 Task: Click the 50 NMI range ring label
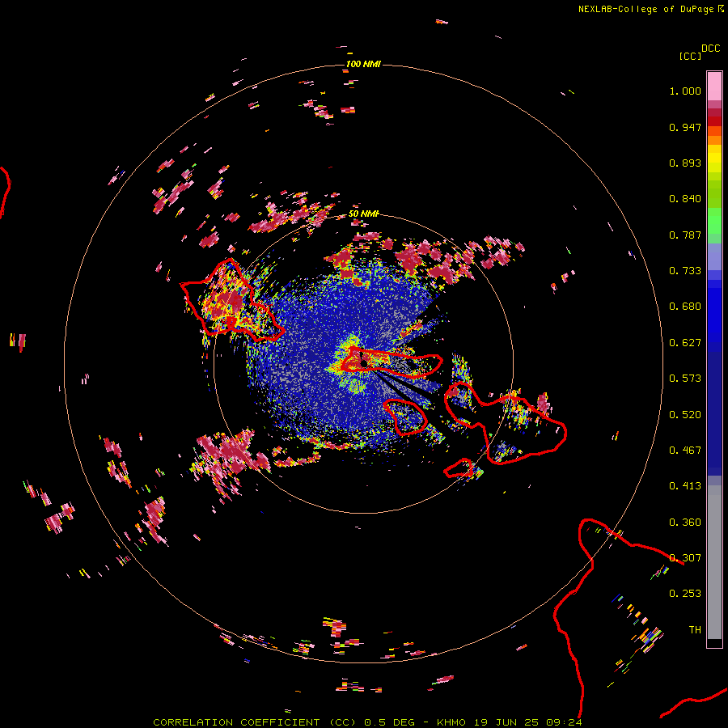[364, 214]
